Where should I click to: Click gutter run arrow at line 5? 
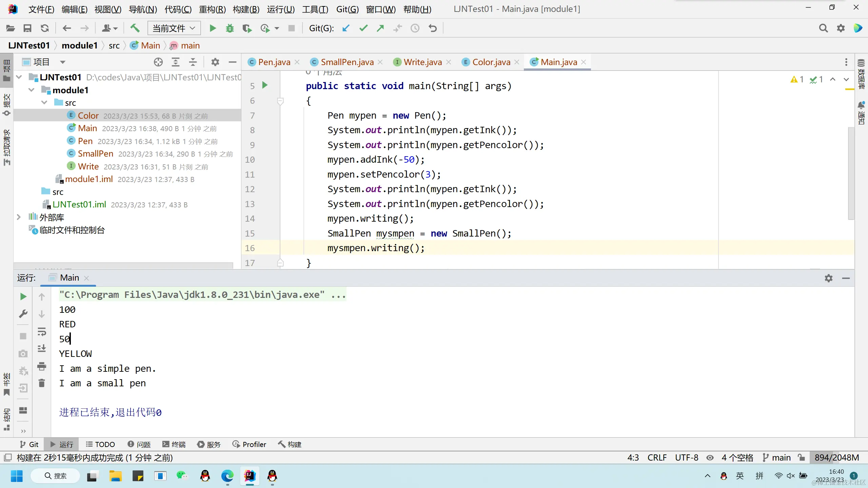[265, 85]
